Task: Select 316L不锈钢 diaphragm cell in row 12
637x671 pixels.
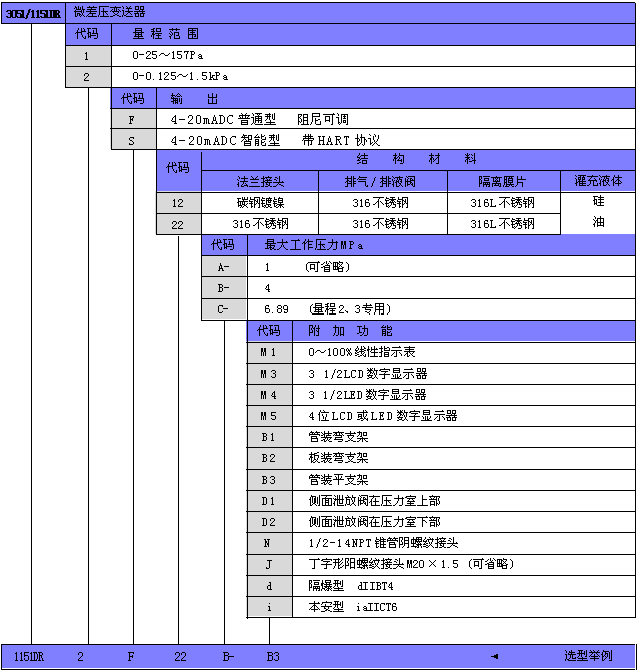Action: pos(504,202)
